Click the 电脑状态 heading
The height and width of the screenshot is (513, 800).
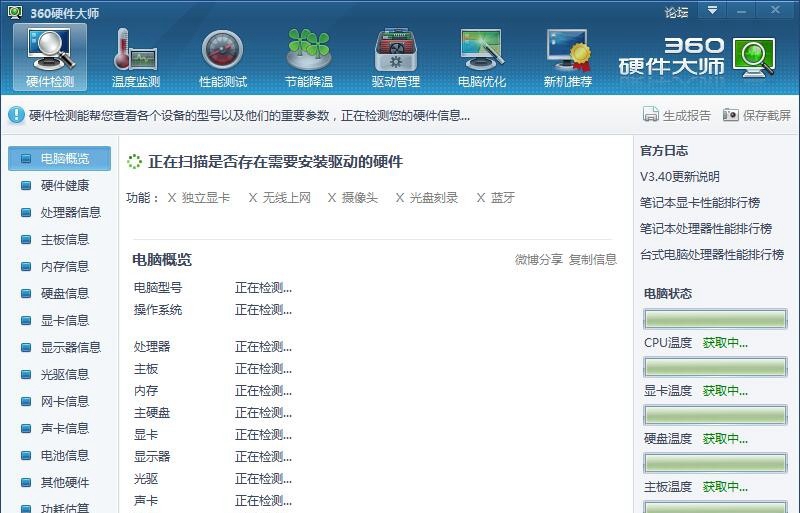pos(668,294)
